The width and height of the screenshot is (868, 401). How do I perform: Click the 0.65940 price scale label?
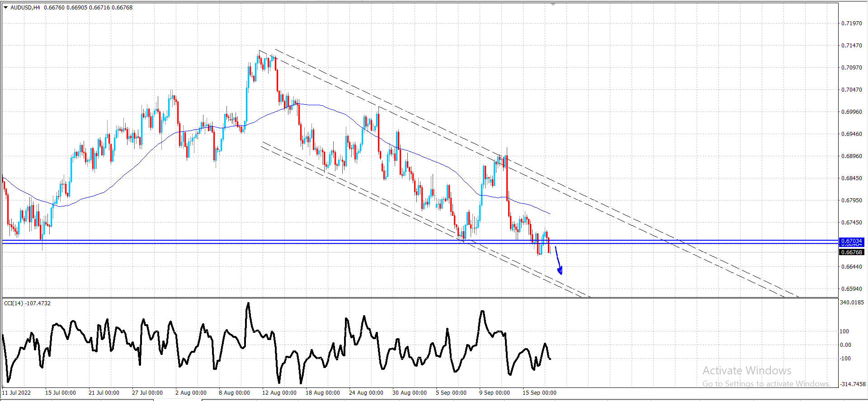click(852, 289)
